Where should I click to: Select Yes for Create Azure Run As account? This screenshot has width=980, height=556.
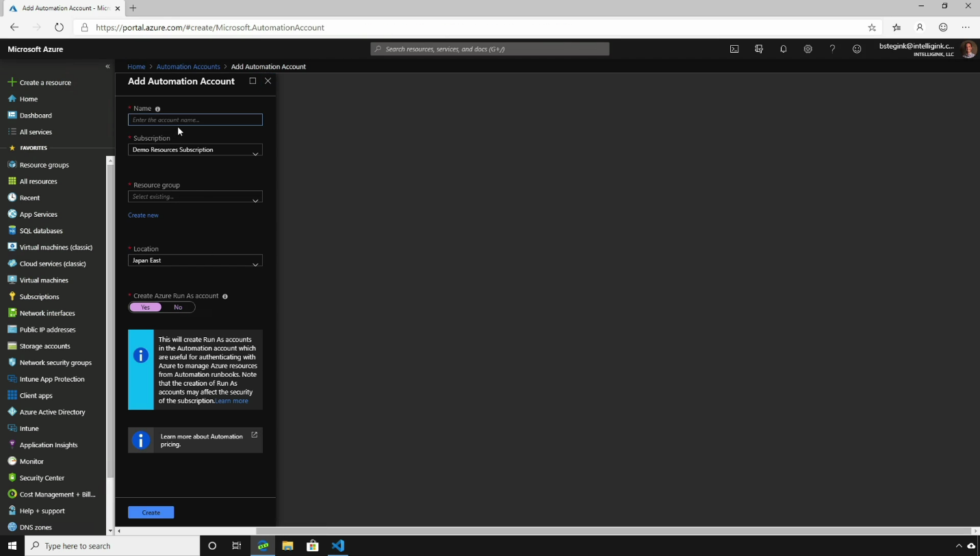[x=145, y=307]
